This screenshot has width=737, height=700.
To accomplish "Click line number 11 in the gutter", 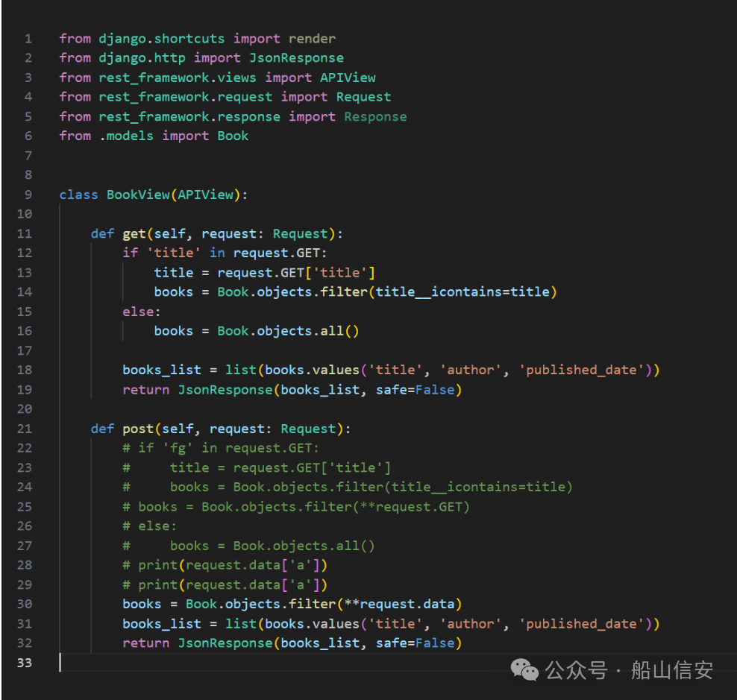I will click(x=25, y=233).
